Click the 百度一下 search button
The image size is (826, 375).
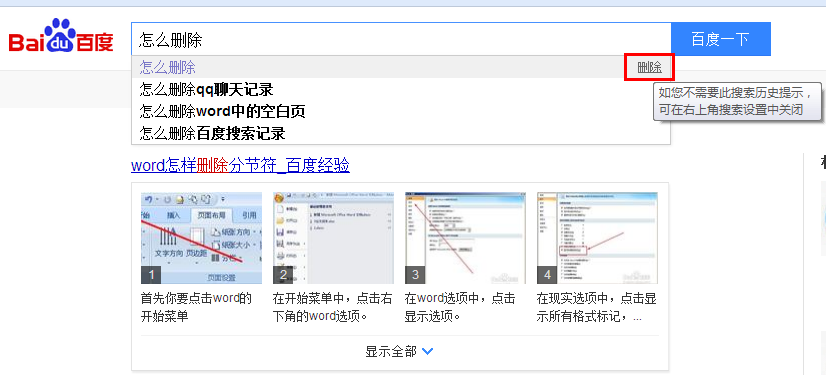[721, 39]
